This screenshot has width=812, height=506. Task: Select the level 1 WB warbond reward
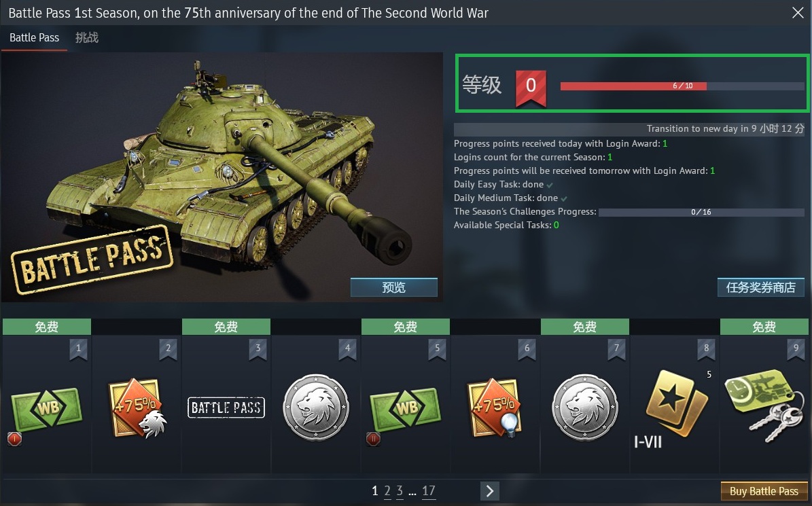[47, 409]
